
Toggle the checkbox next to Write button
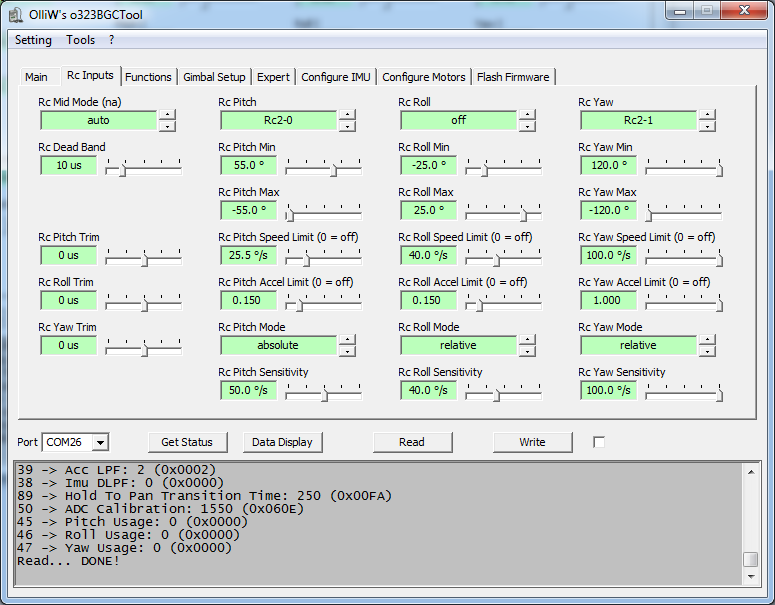599,442
